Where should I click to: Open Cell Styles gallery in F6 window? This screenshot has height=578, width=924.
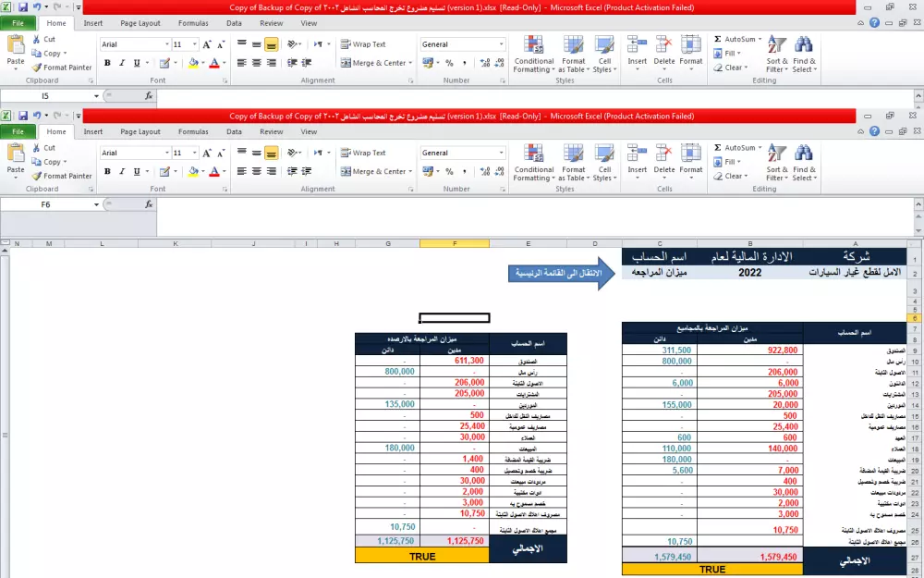click(604, 162)
